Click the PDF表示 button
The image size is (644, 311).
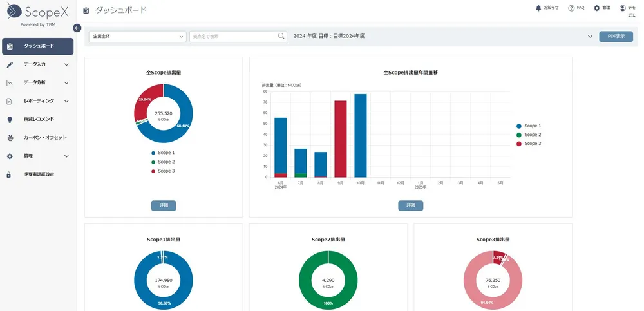click(616, 37)
